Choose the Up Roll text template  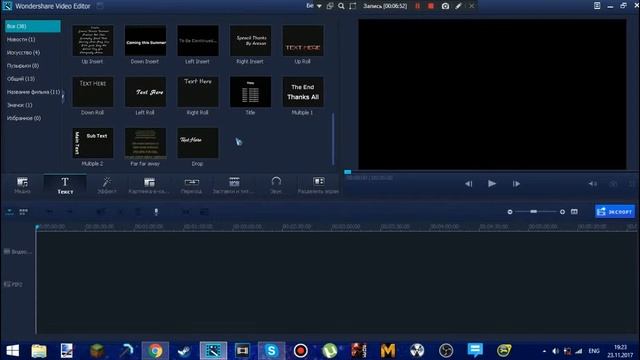point(303,41)
